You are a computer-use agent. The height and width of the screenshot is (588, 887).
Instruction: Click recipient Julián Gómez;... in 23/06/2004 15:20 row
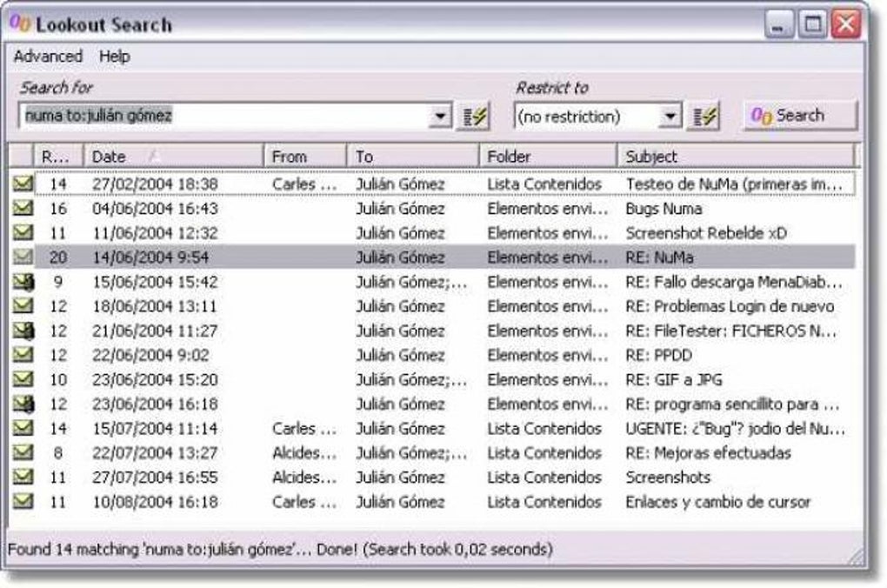(x=412, y=379)
